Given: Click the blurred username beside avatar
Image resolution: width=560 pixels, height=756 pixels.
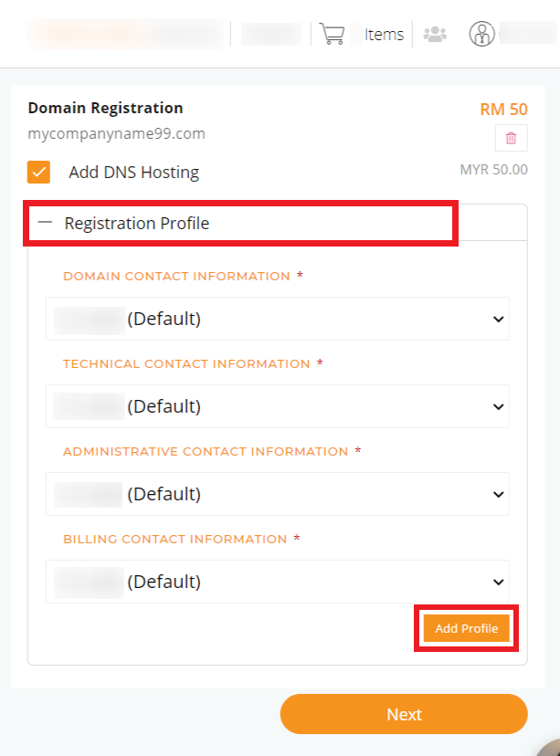Looking at the screenshot, I should (528, 33).
